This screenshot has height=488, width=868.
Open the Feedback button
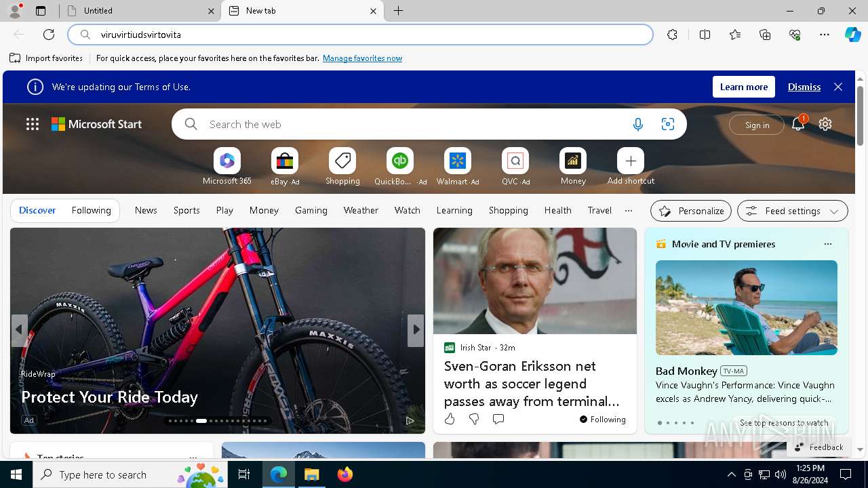(x=818, y=447)
